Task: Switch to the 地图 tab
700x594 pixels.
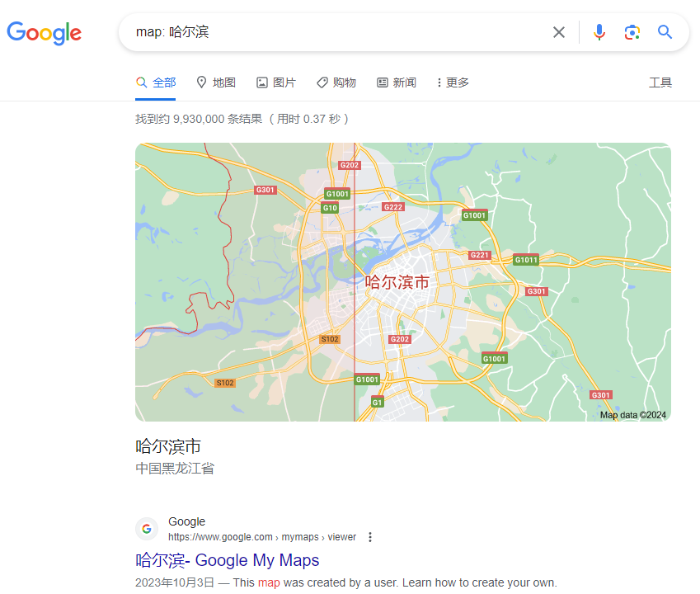Action: (x=216, y=82)
